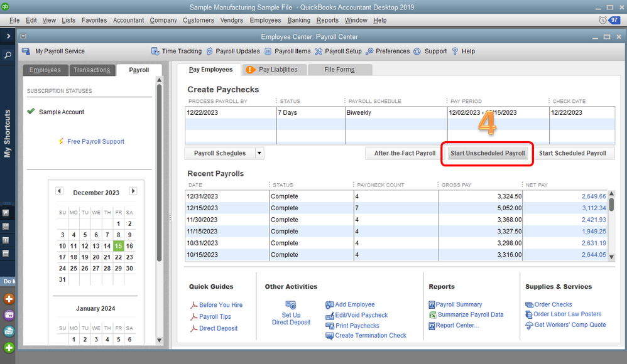The height and width of the screenshot is (364, 627).
Task: Expand the My Shortcuts sidebar arrow
Action: [8, 36]
